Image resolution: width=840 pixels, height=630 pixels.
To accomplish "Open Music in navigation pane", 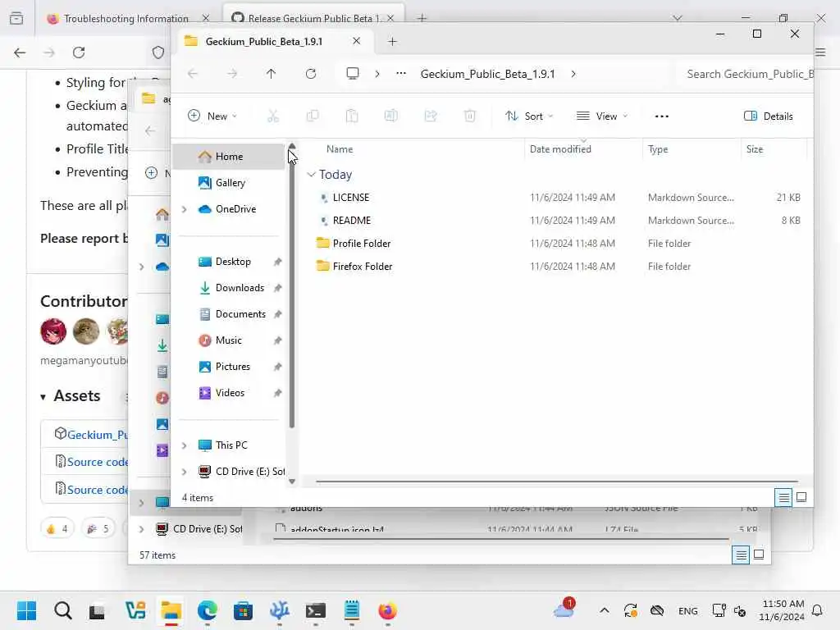I will point(230,340).
